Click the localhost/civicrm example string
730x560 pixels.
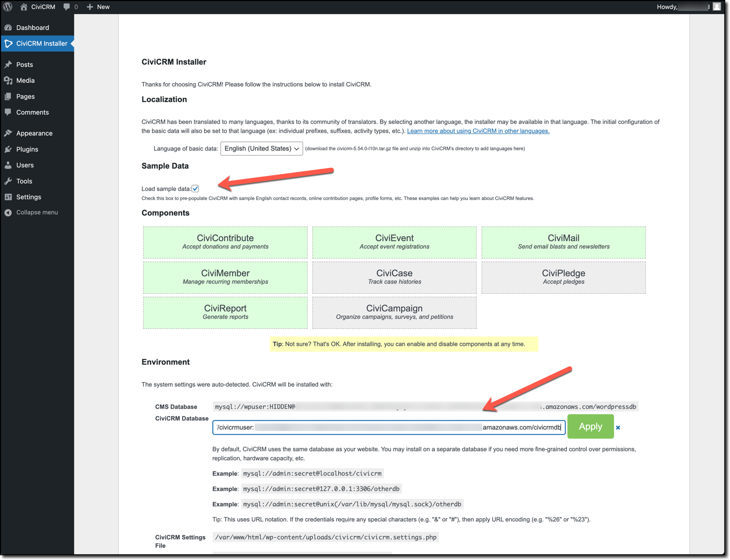click(312, 473)
